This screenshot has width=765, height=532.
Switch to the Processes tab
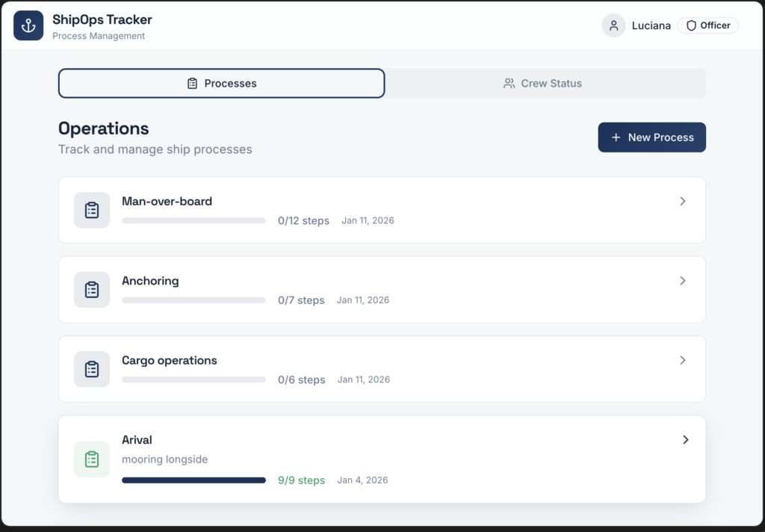coord(222,84)
